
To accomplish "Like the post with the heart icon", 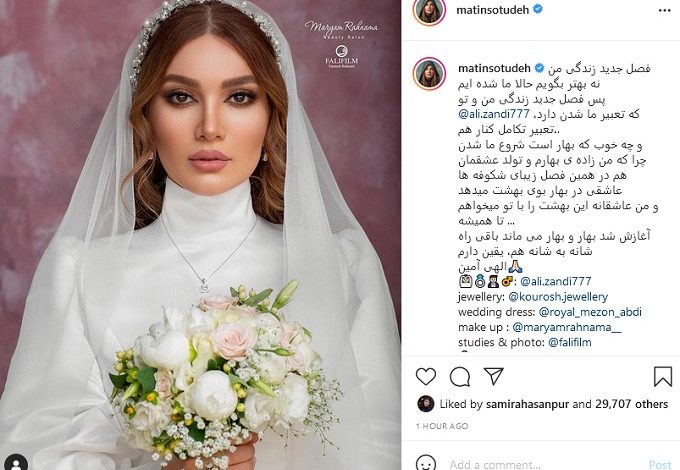I will click(425, 376).
